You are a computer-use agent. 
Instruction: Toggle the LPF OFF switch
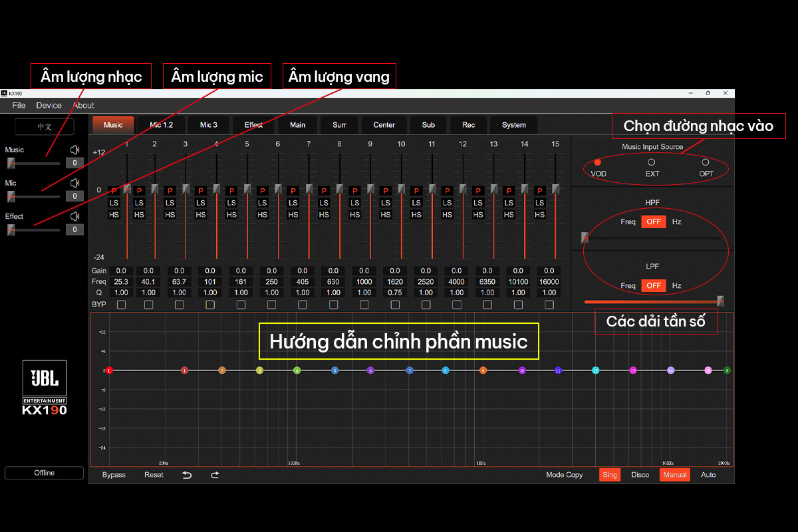653,285
